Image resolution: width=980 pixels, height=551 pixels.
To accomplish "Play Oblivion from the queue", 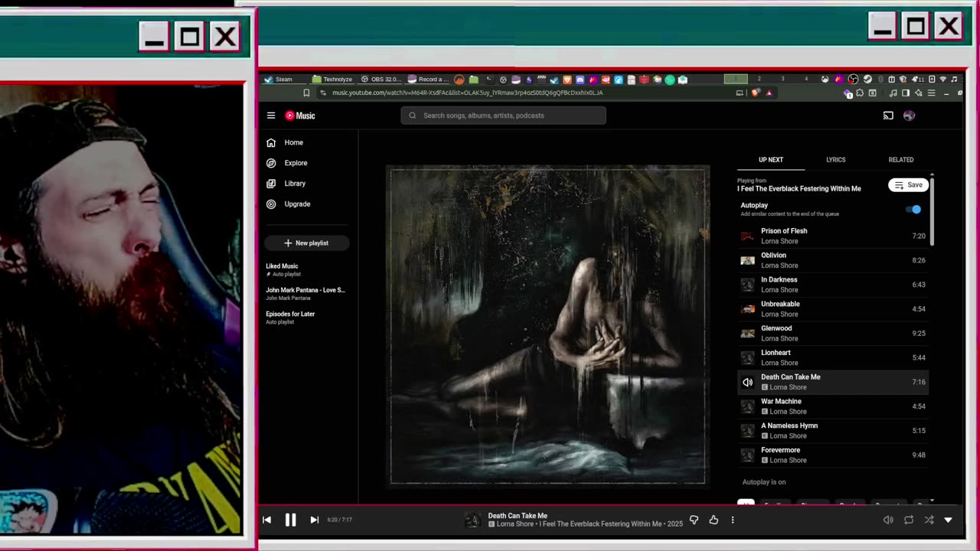I will (x=832, y=260).
